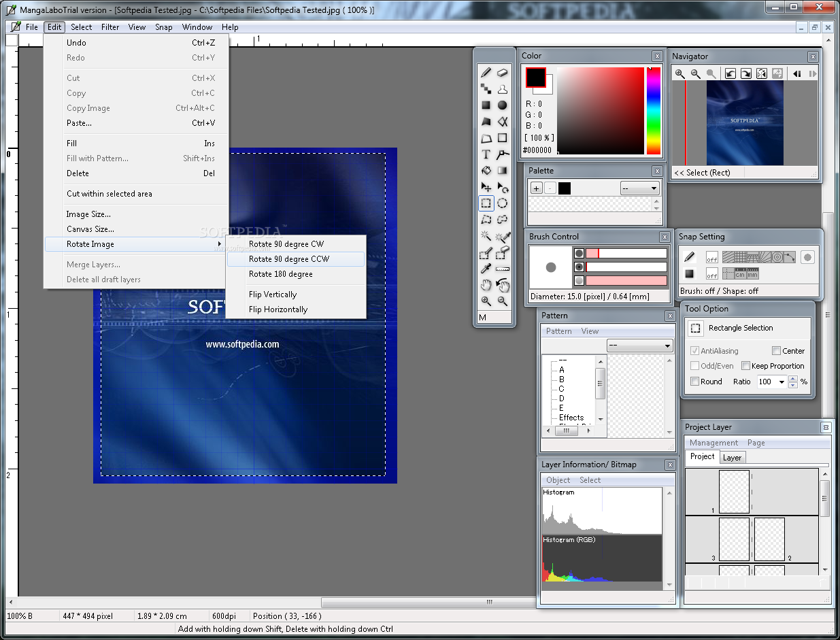Activate the Rectangle Selection tool

[486, 203]
